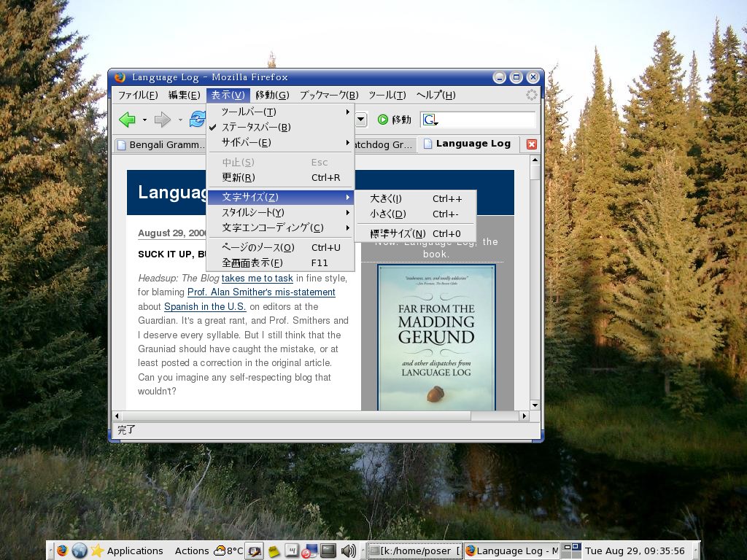Click the horizontal scrollbar left arrow
Image resolution: width=747 pixels, height=560 pixels.
pyautogui.click(x=117, y=416)
